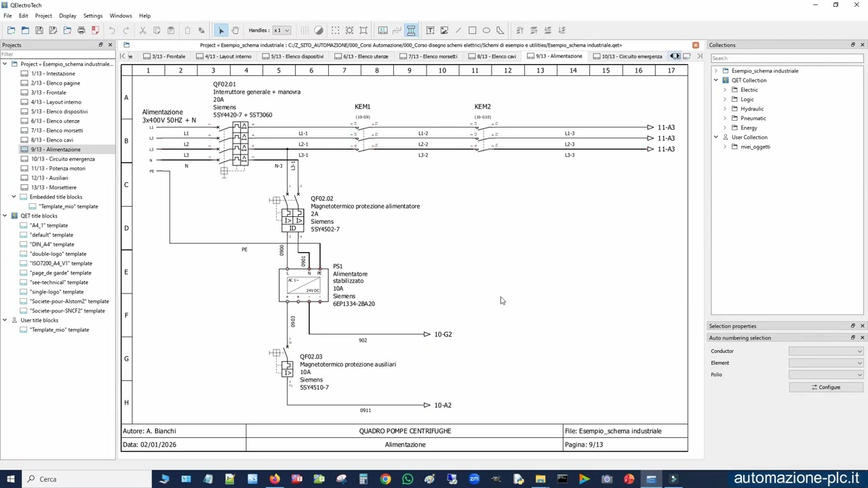Click the red Export to PDF icon

click(95, 30)
